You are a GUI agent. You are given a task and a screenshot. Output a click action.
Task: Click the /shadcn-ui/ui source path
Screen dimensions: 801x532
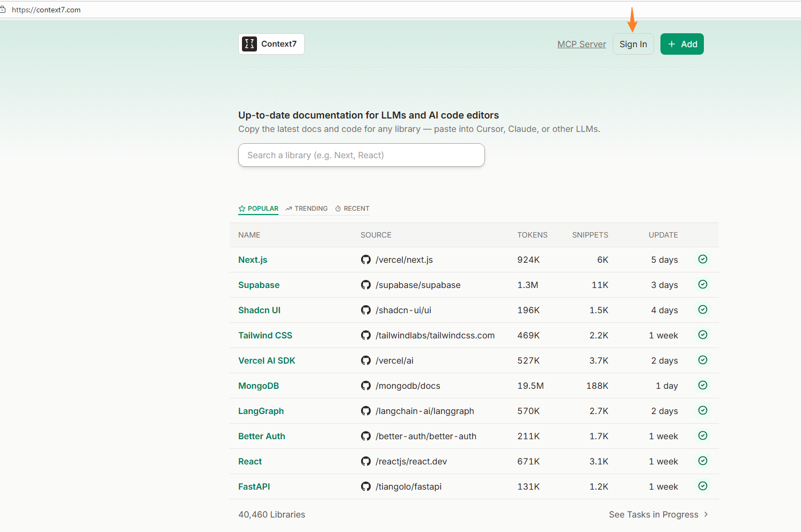(x=403, y=310)
